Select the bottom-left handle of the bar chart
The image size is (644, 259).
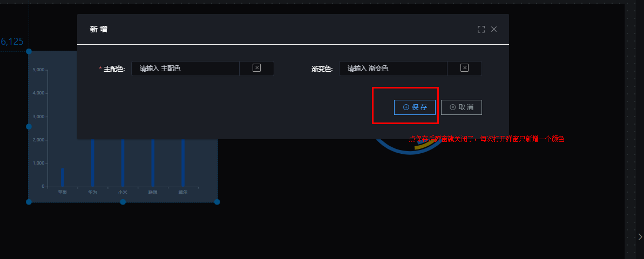(29, 202)
